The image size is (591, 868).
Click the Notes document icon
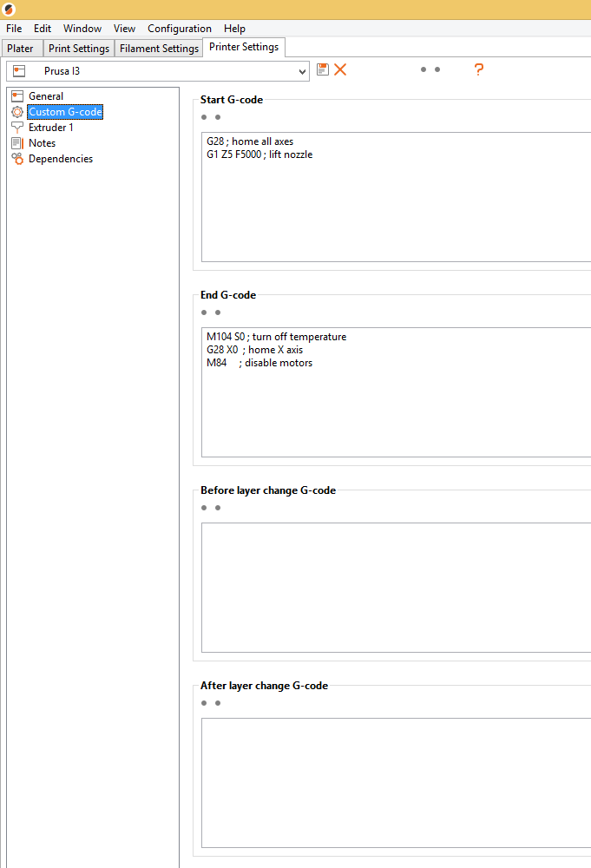[17, 143]
